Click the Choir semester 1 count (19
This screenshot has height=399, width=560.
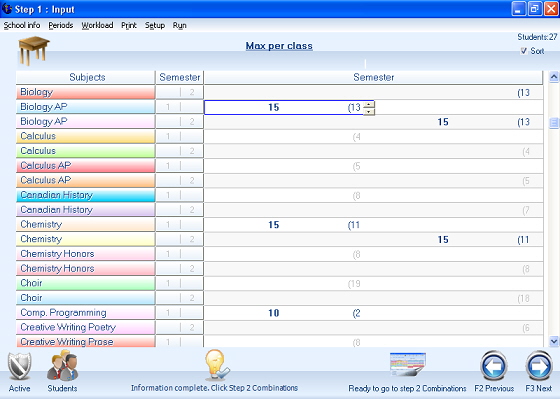[354, 284]
